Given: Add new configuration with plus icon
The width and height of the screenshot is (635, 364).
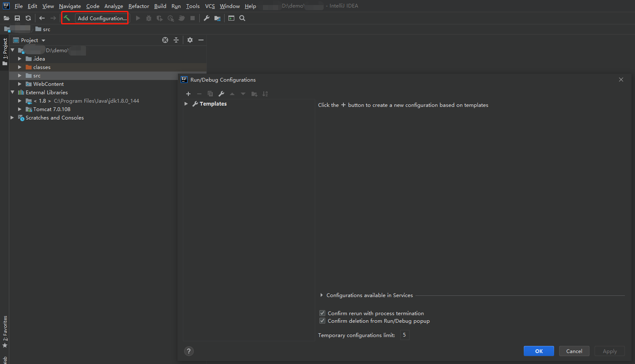Looking at the screenshot, I should click(x=188, y=94).
